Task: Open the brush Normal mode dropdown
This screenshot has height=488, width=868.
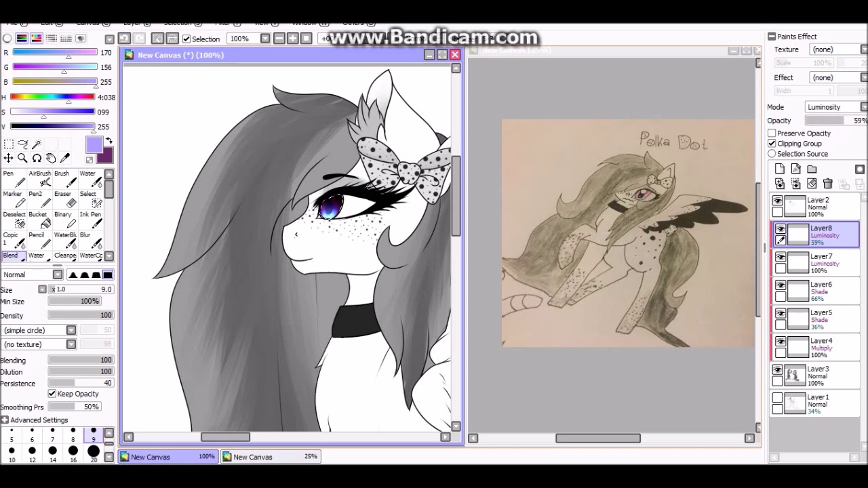Action: (x=58, y=274)
